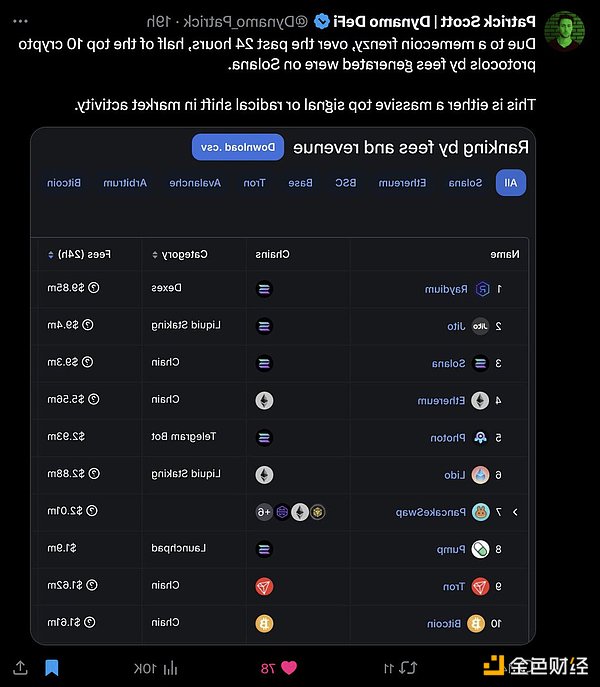Toggle the bookmark on this tweet

point(52,666)
